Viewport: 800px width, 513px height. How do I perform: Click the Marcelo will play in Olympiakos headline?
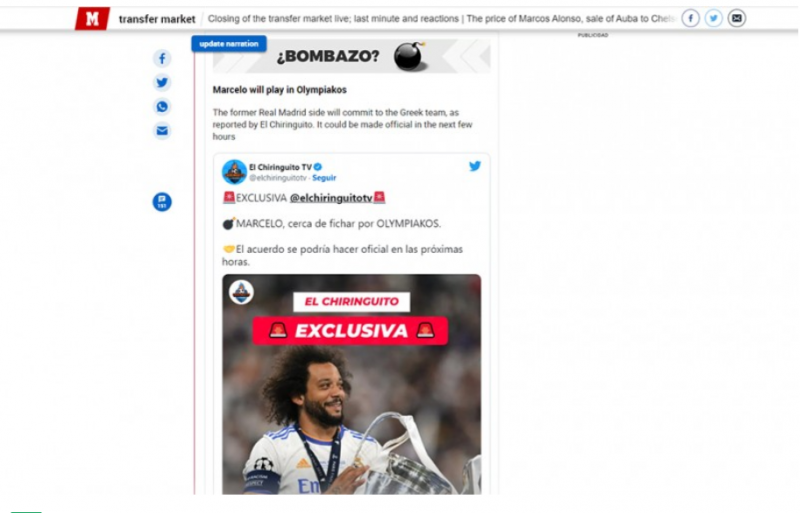280,90
